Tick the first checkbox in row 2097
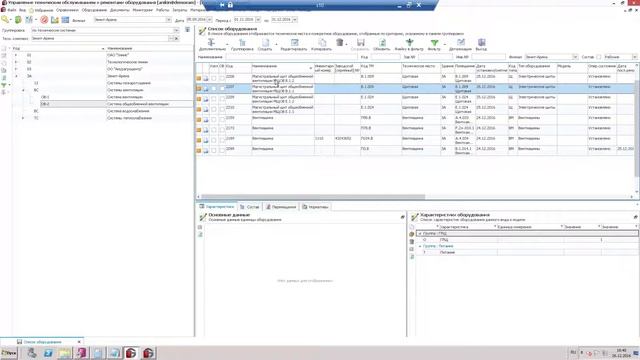640x360 pixels. point(213,140)
